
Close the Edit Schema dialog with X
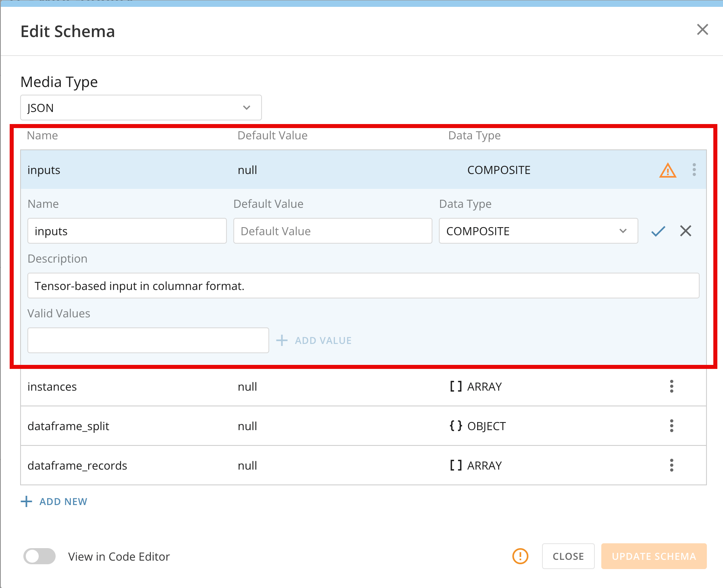pyautogui.click(x=702, y=29)
